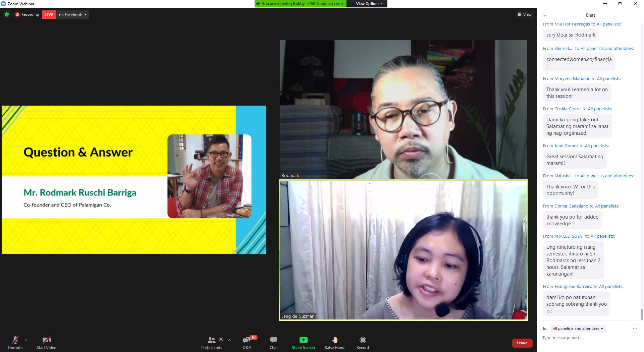Open the View Options menu
This screenshot has width=644, height=352.
click(x=370, y=4)
